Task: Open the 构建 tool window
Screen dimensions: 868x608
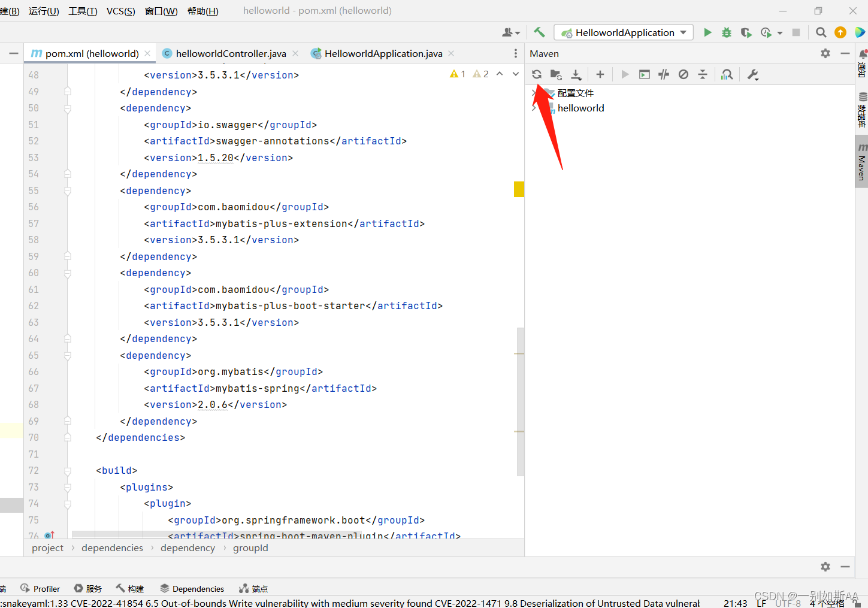Action: click(130, 589)
